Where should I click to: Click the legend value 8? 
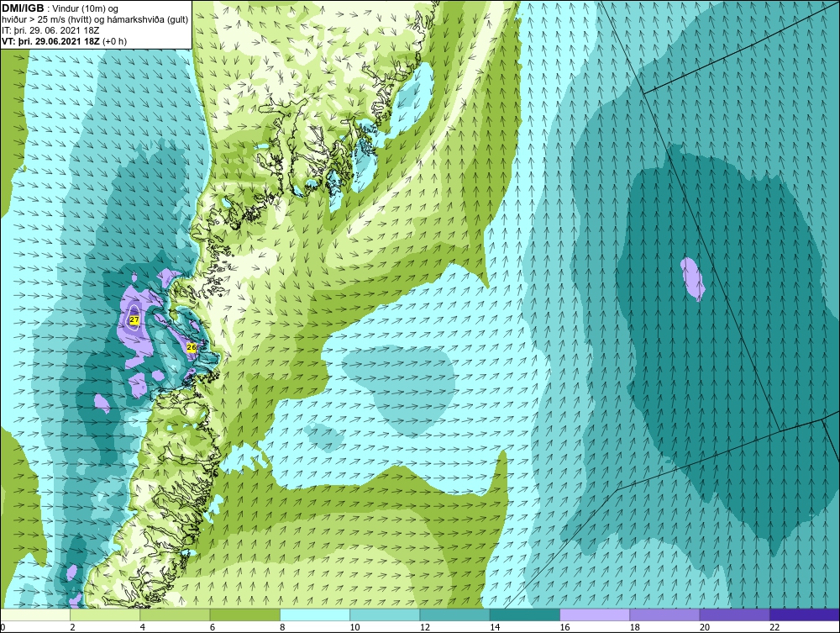[282, 627]
